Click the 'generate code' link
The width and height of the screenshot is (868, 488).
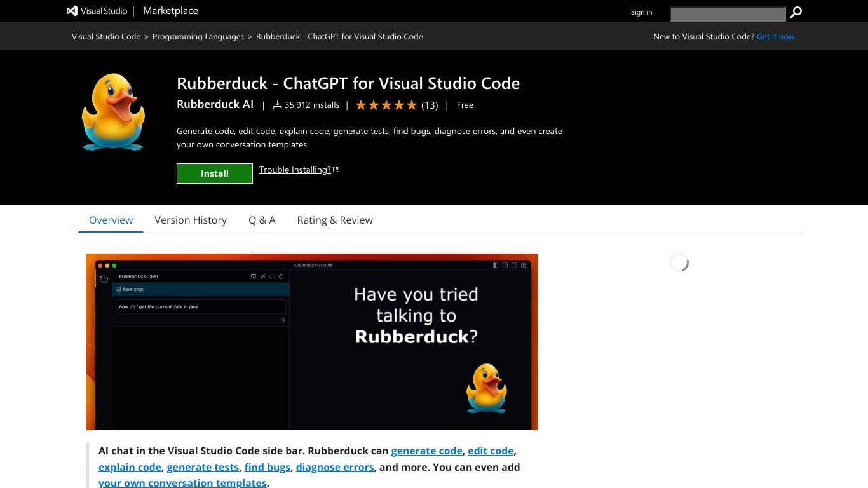pyautogui.click(x=426, y=451)
